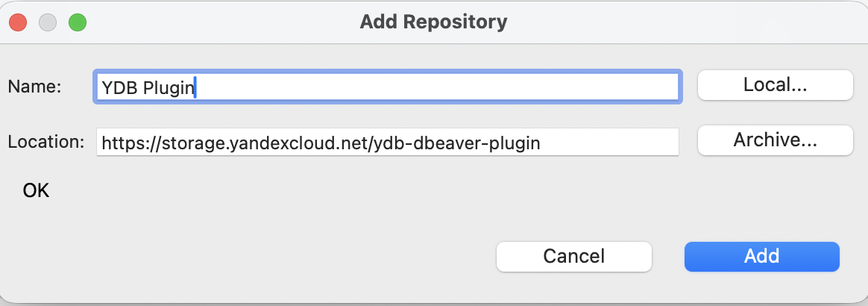Click the yellow minimize window button

pos(48,22)
